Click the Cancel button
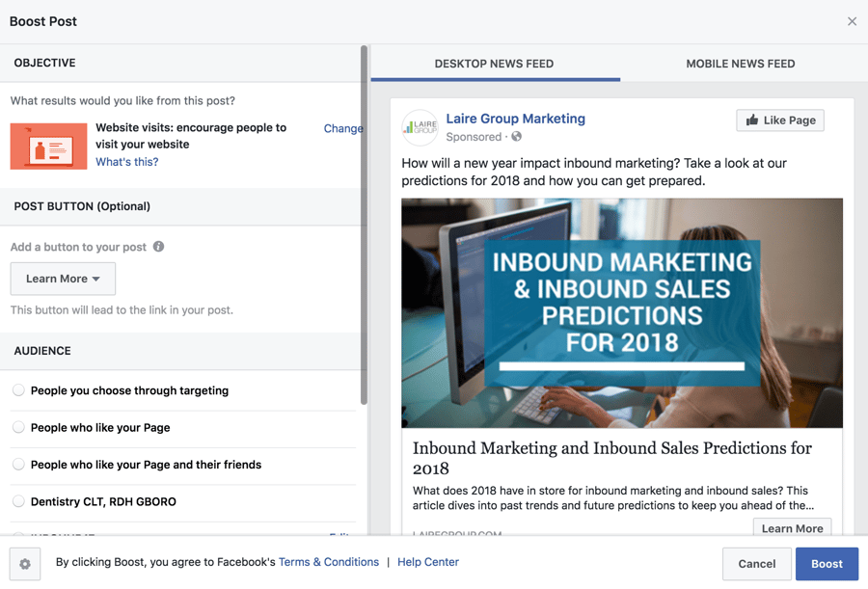This screenshot has height=589, width=868. pyautogui.click(x=757, y=564)
